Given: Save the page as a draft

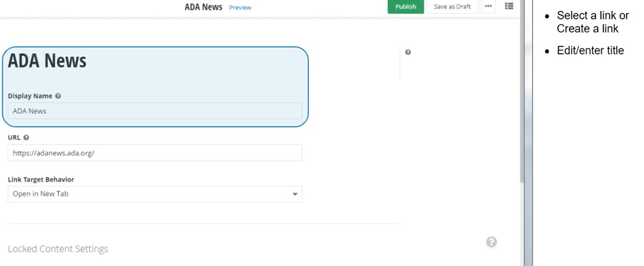Looking at the screenshot, I should (452, 6).
